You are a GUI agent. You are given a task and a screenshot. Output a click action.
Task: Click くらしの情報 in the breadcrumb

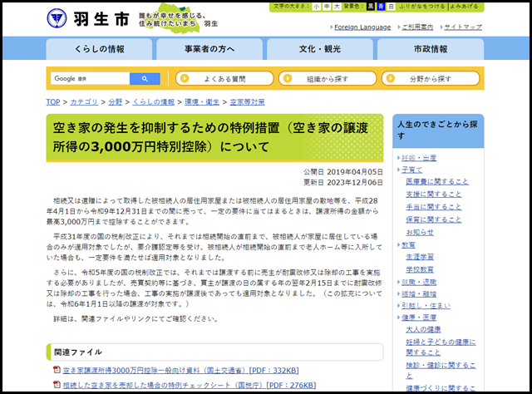[x=153, y=102]
